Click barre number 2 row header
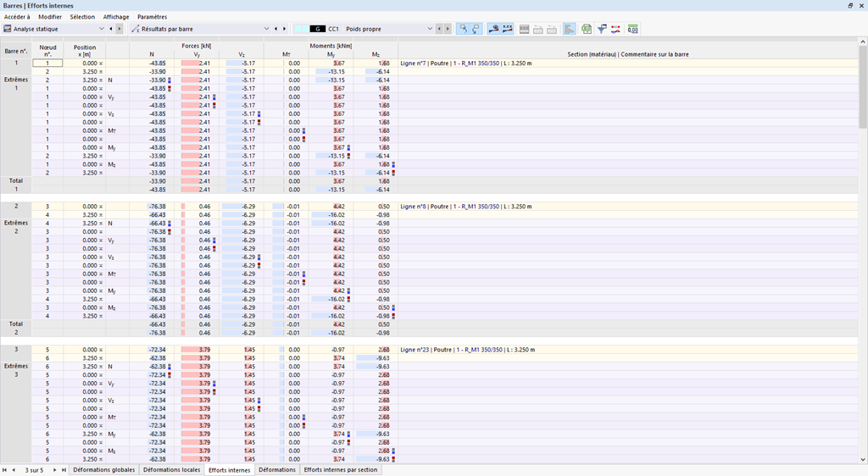Viewport: 868px width, 476px height. pos(16,206)
